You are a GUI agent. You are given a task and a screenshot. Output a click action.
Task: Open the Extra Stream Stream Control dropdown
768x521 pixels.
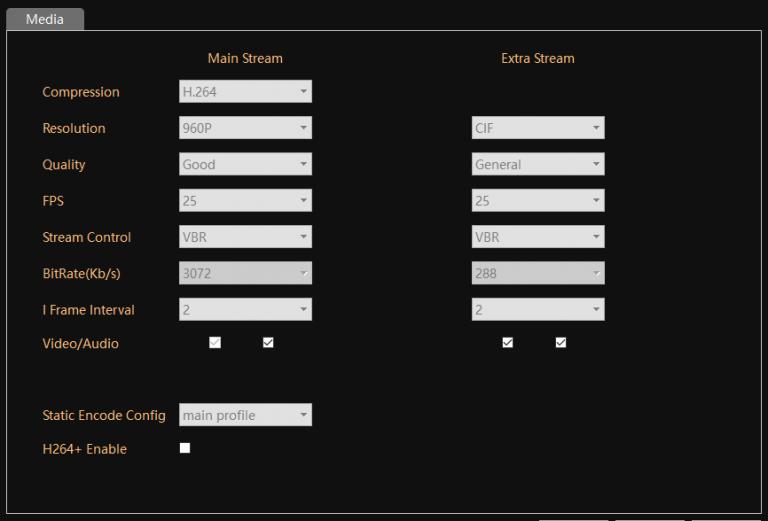tap(538, 237)
